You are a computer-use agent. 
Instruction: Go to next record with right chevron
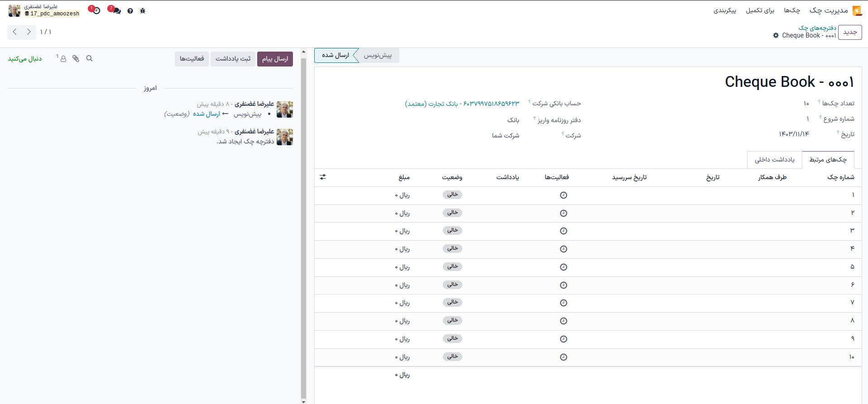29,32
